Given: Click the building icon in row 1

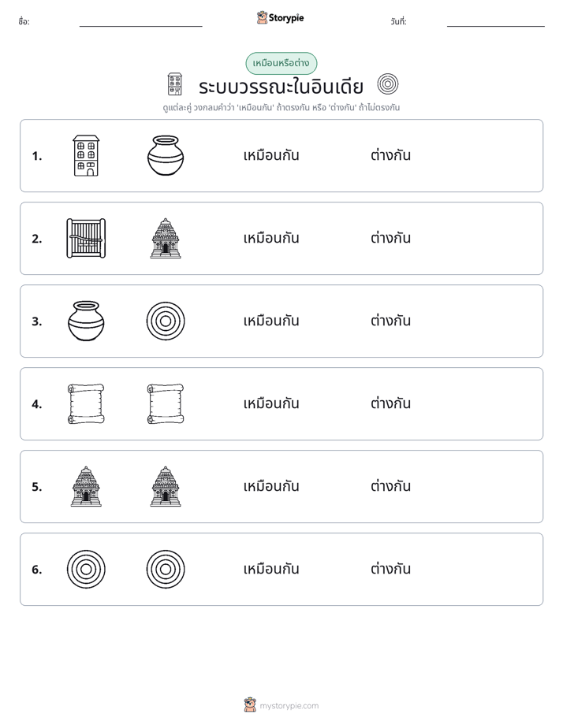Looking at the screenshot, I should [x=87, y=155].
